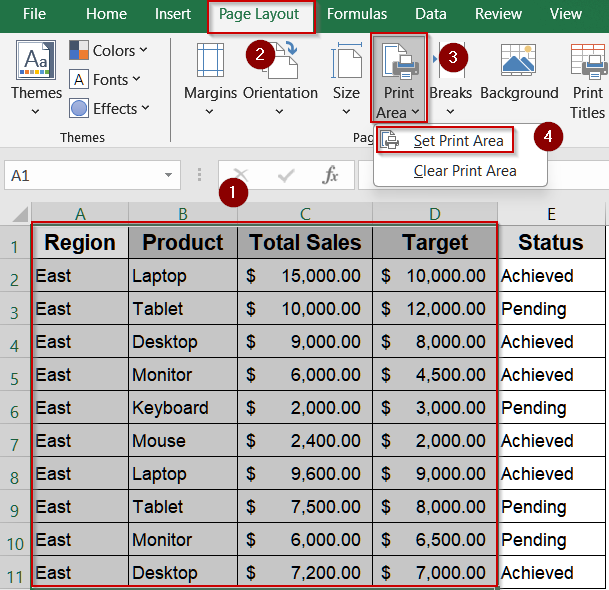
Task: Click the formula bar grip dots
Action: 199,175
